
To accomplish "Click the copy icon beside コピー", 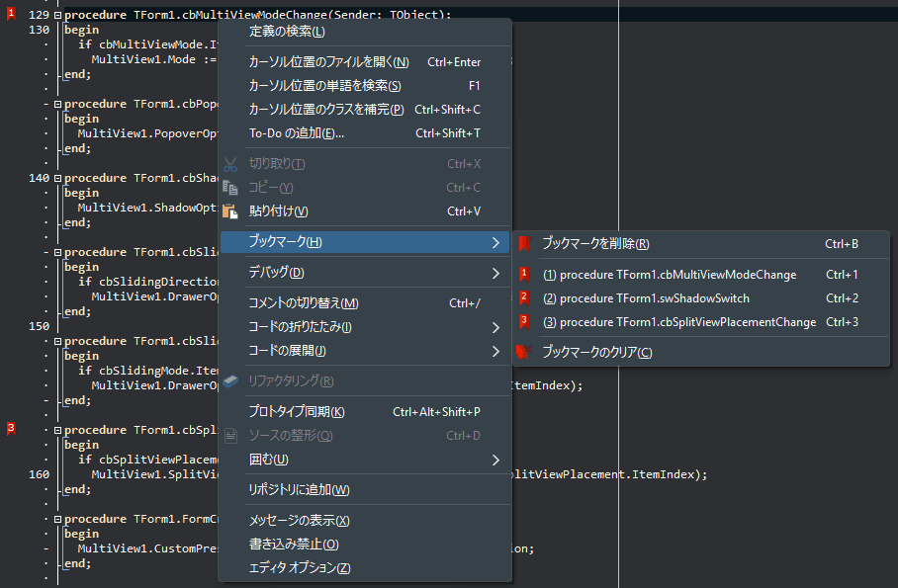I will pyautogui.click(x=230, y=188).
